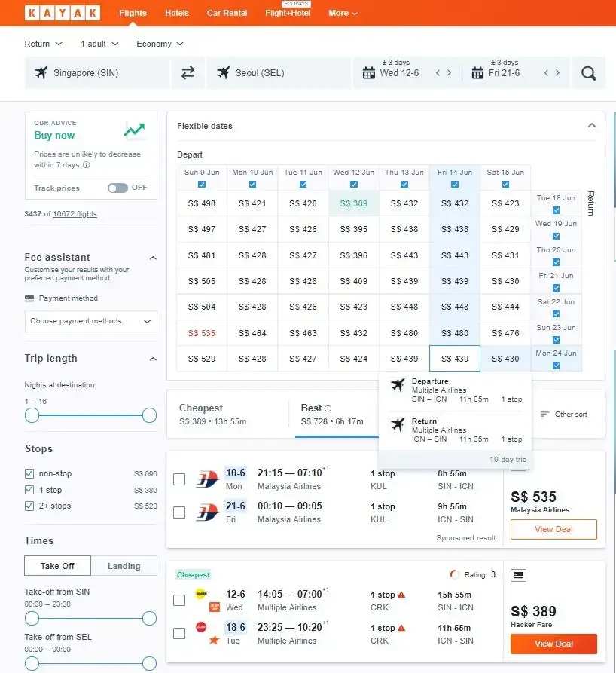The height and width of the screenshot is (673, 616).
Task: Adjust Take-off from SIN latest handle
Action: pos(149,619)
